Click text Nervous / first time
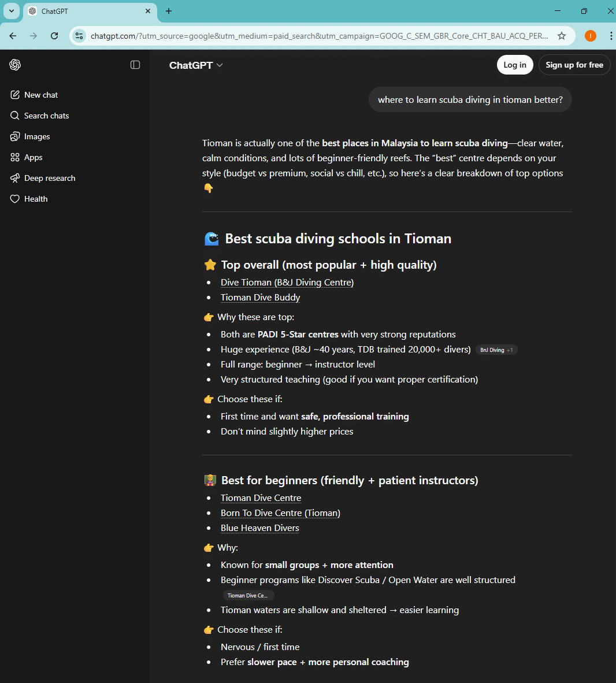Screen dimensions: 616x683 click(259, 647)
